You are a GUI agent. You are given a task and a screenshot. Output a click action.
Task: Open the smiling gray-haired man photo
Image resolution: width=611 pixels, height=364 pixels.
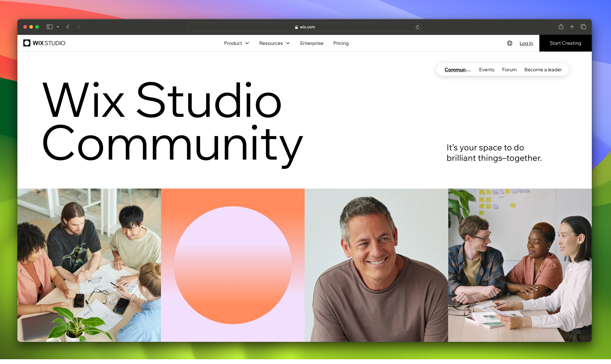coord(376,265)
